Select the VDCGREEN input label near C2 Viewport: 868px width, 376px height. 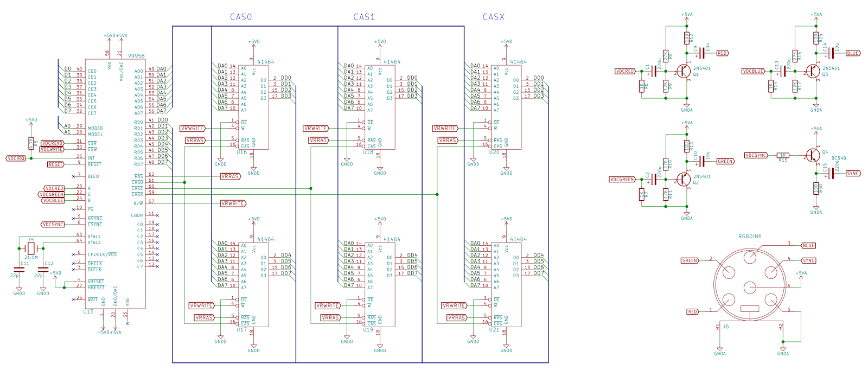[x=622, y=180]
